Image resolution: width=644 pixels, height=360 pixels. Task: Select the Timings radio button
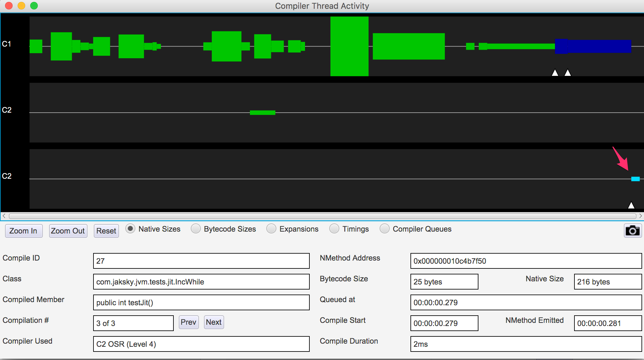(334, 229)
